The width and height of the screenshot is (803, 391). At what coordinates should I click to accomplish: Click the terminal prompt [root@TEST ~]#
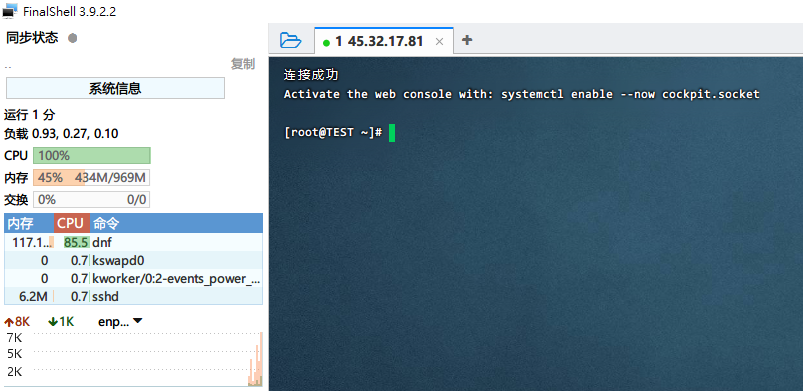click(333, 132)
